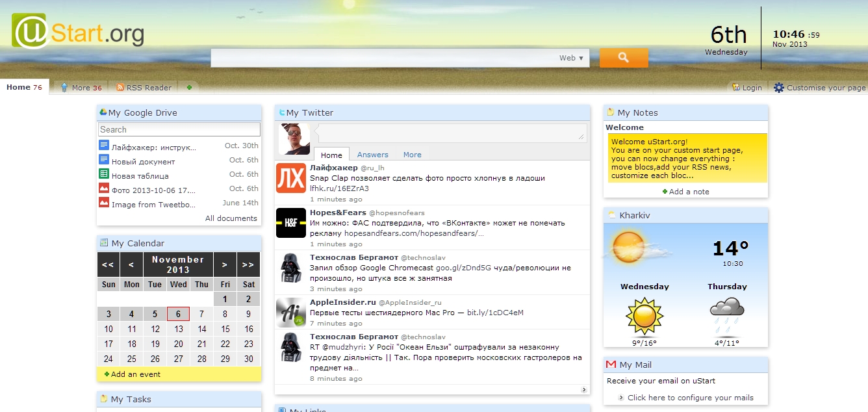Click the RSS Reader feed icon
Viewport: 868px width, 412px height.
(120, 87)
